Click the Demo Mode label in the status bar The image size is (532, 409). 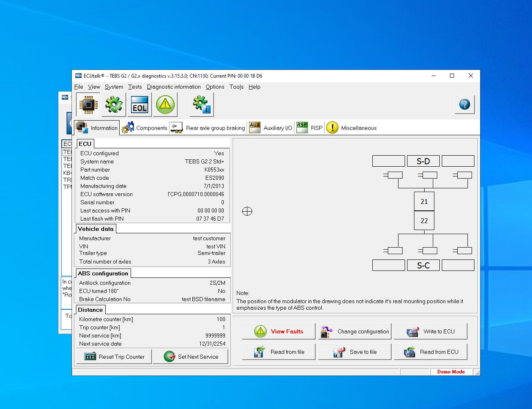451,372
